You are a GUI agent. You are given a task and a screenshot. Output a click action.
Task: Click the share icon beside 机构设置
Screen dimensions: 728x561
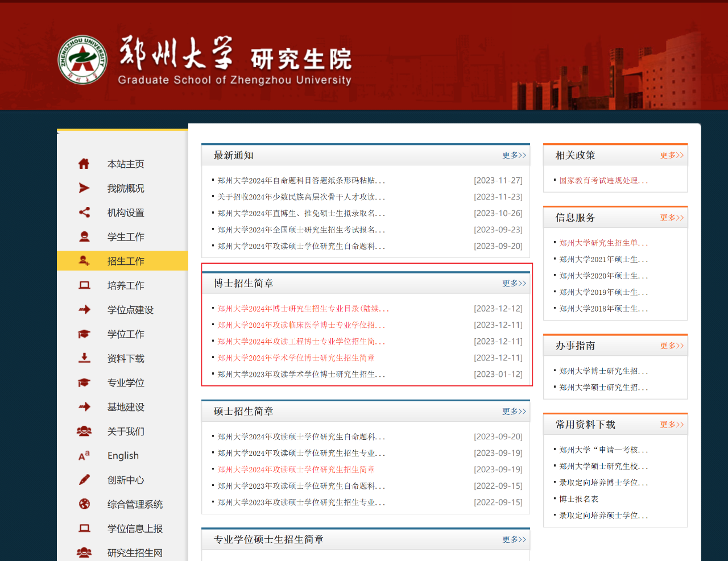[84, 213]
